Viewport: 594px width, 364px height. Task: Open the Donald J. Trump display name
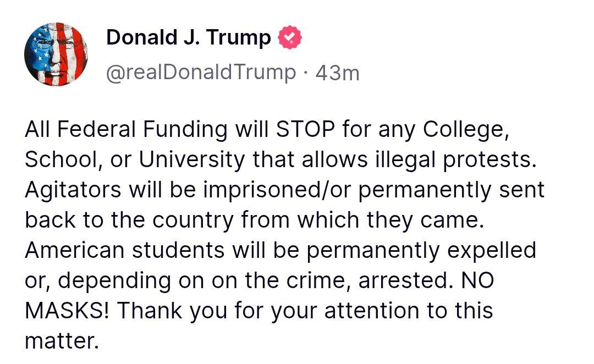coord(188,38)
